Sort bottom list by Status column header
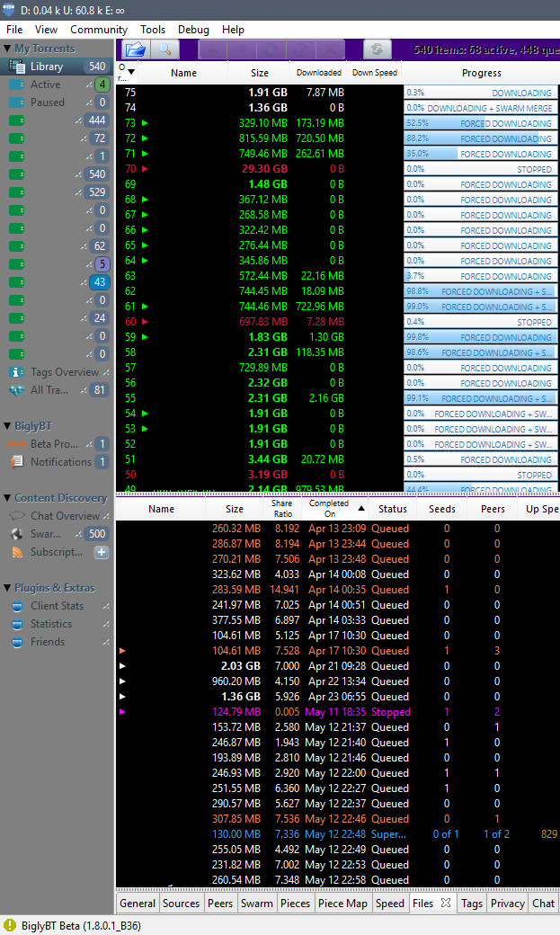 [393, 509]
